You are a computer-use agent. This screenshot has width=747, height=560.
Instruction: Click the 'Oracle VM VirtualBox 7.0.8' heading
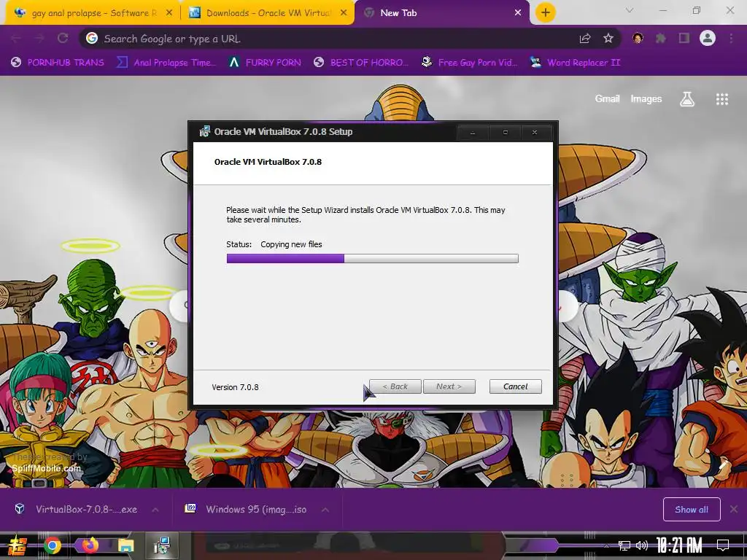click(268, 162)
